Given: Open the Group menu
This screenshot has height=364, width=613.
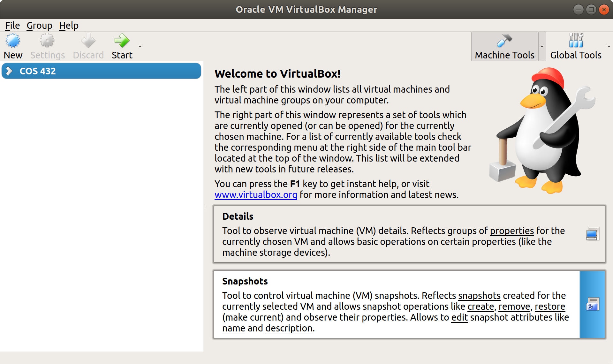Looking at the screenshot, I should (x=39, y=26).
